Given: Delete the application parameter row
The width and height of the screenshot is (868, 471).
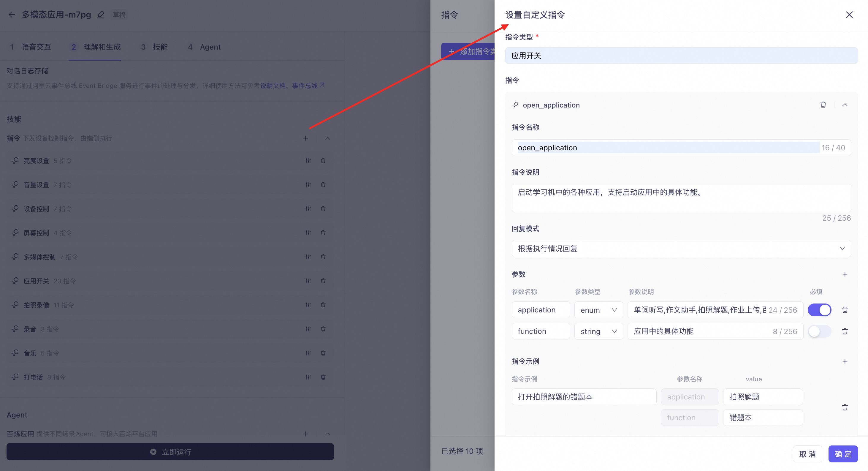Looking at the screenshot, I should pyautogui.click(x=845, y=310).
